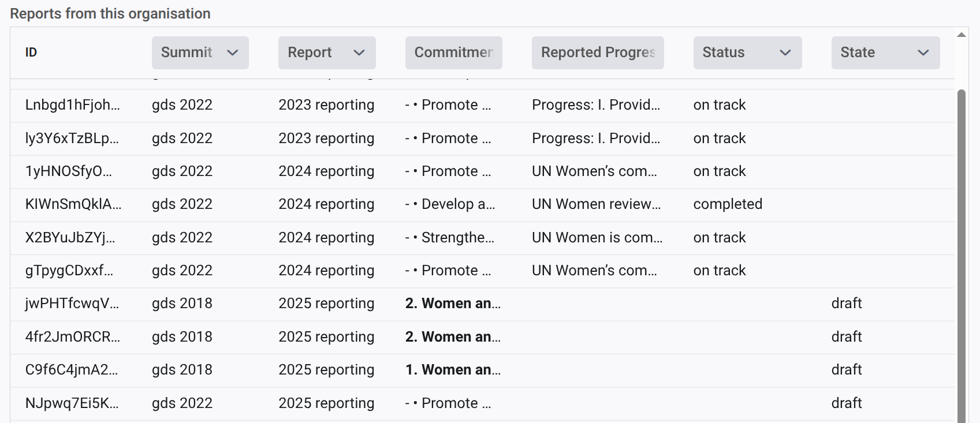Viewport: 980px width, 423px height.
Task: Select report ID jwPHTfcwqV...
Action: pos(72,304)
